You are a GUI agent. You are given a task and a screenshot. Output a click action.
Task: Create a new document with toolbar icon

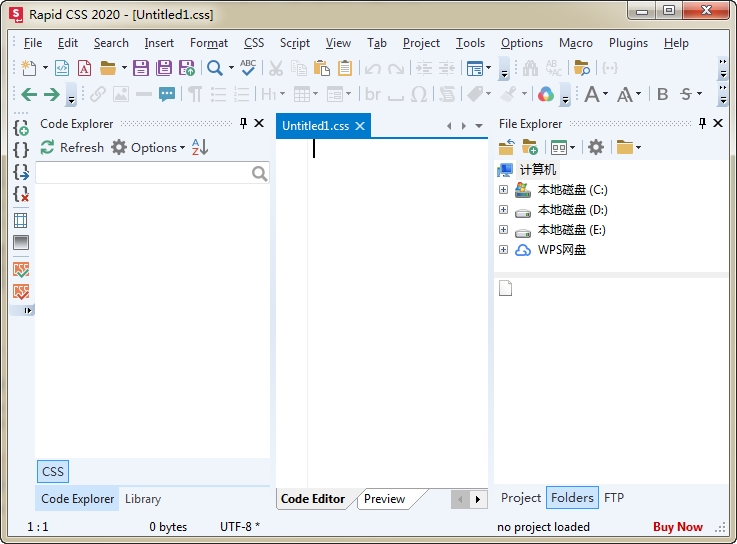point(29,68)
